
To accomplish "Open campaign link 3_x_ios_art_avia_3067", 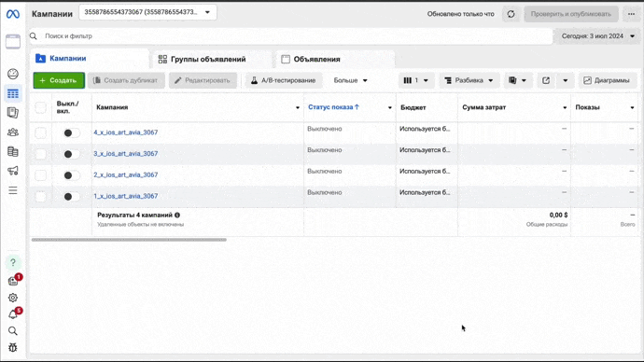I will 126,154.
